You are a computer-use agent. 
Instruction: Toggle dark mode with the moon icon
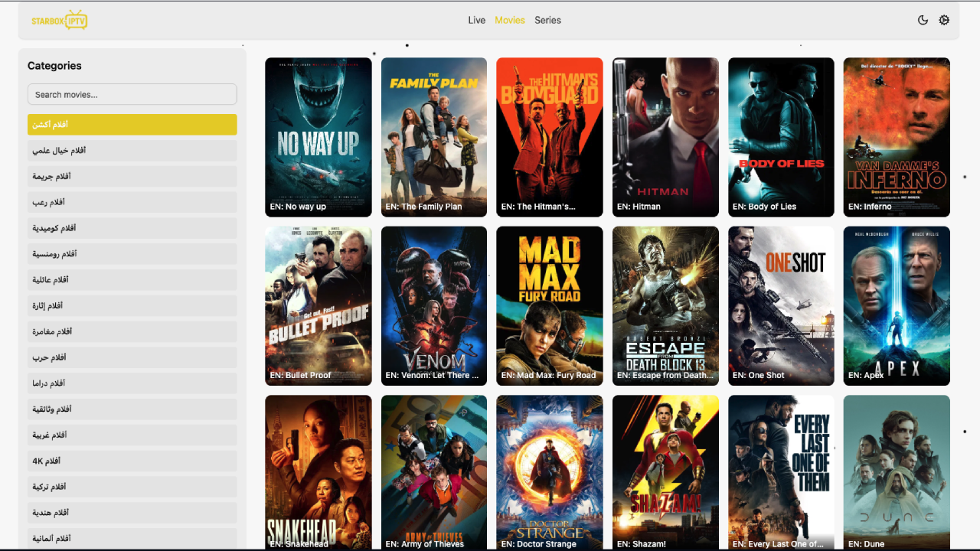(x=923, y=20)
